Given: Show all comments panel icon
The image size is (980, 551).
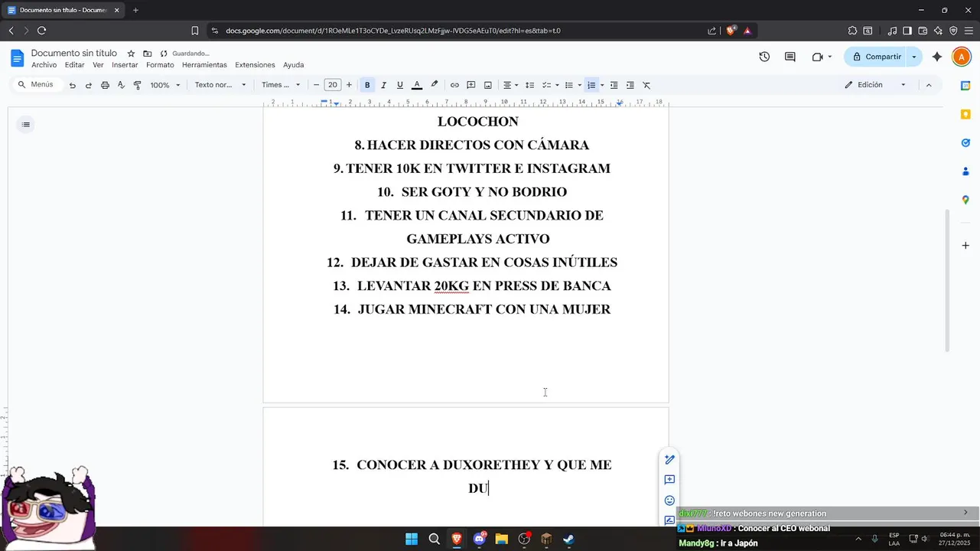Looking at the screenshot, I should 790,57.
